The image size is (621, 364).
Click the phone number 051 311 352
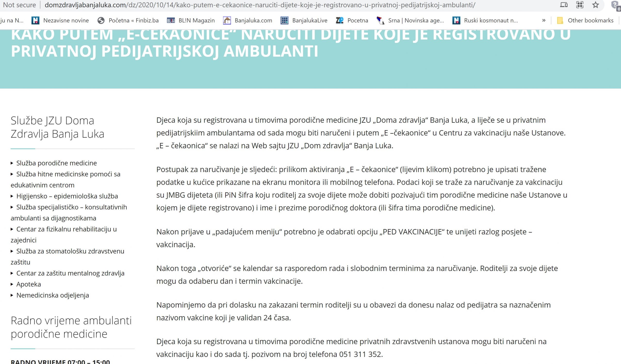tap(360, 354)
